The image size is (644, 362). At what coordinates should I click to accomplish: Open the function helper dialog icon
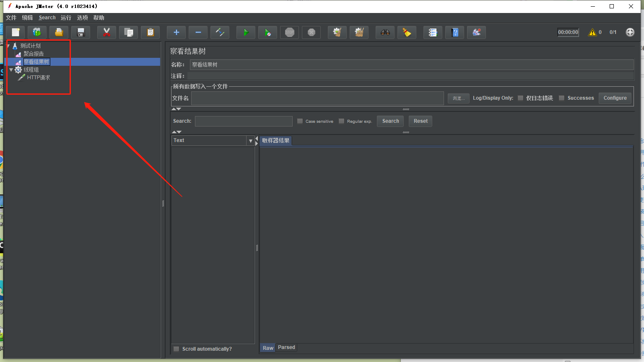pyautogui.click(x=433, y=32)
